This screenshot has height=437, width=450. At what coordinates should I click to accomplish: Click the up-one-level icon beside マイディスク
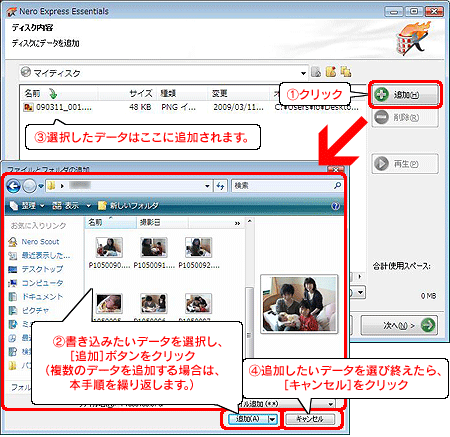click(x=316, y=72)
